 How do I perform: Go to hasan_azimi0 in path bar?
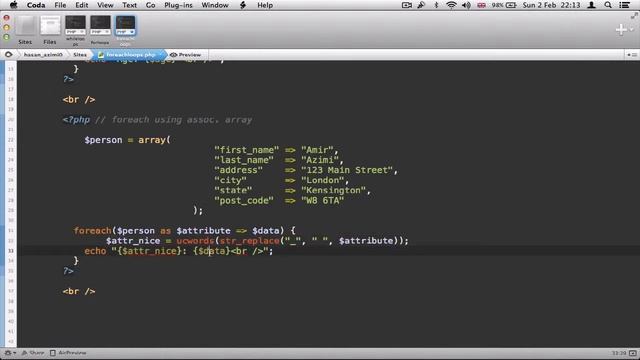[x=43, y=54]
